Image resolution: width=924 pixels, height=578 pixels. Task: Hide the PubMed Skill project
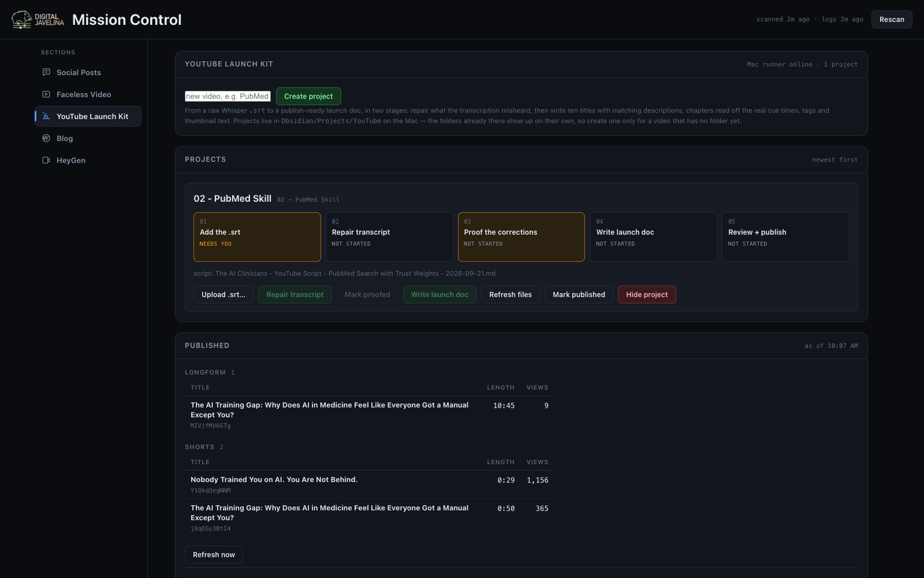point(647,295)
